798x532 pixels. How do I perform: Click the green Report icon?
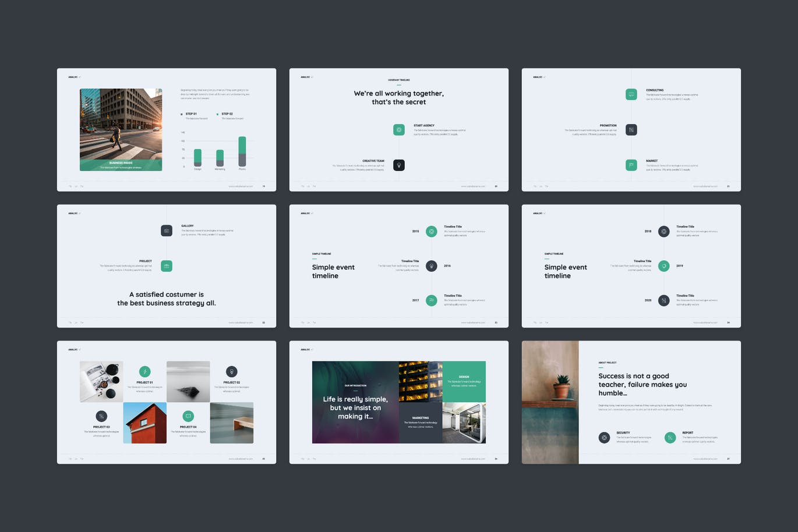click(670, 438)
